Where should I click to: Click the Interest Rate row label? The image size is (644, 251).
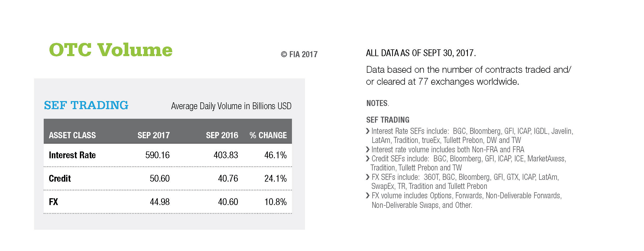click(x=72, y=155)
